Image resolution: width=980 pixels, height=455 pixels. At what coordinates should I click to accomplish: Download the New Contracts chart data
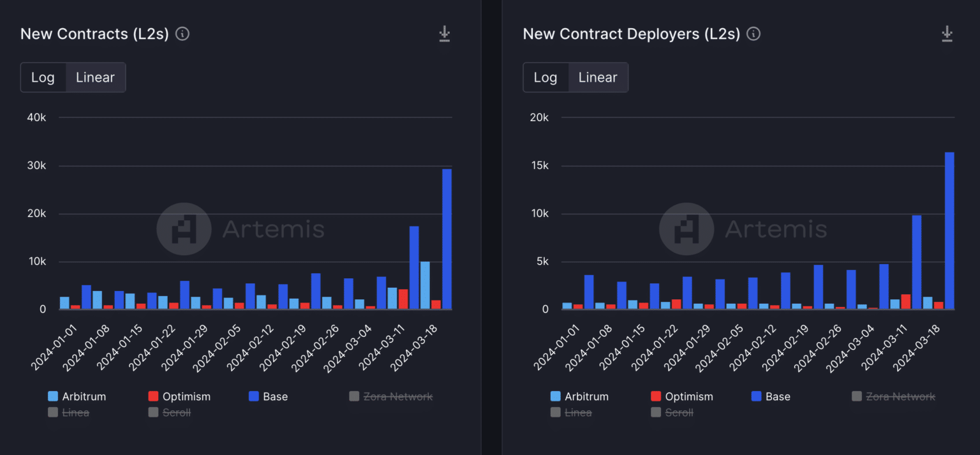click(445, 34)
